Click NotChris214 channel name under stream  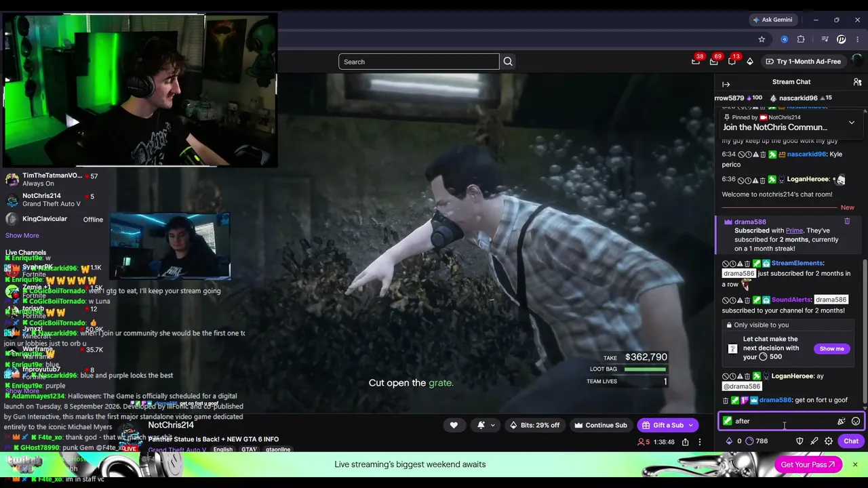(x=171, y=425)
